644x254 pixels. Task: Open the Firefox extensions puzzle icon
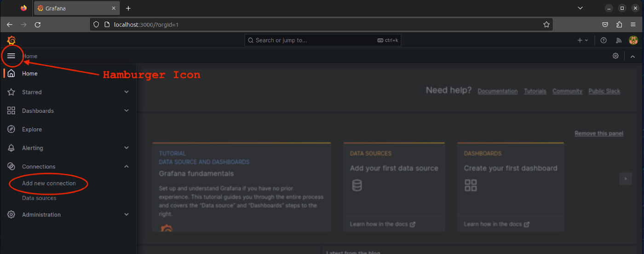[x=619, y=25]
